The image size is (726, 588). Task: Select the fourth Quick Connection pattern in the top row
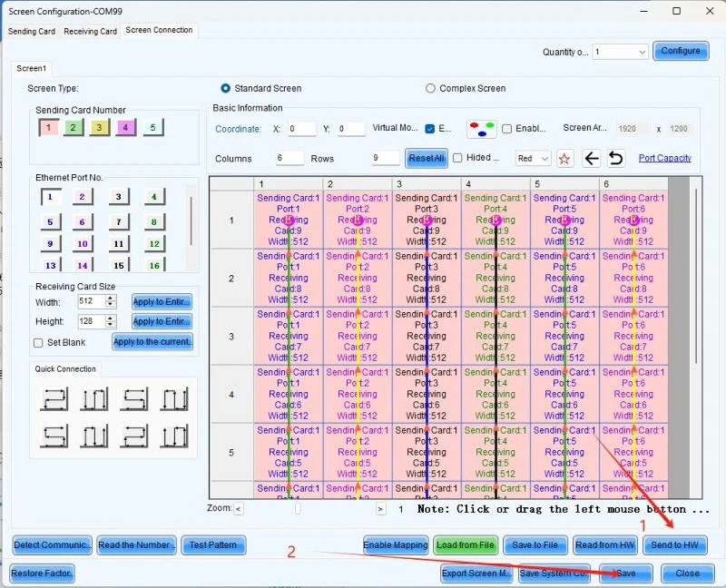[174, 399]
